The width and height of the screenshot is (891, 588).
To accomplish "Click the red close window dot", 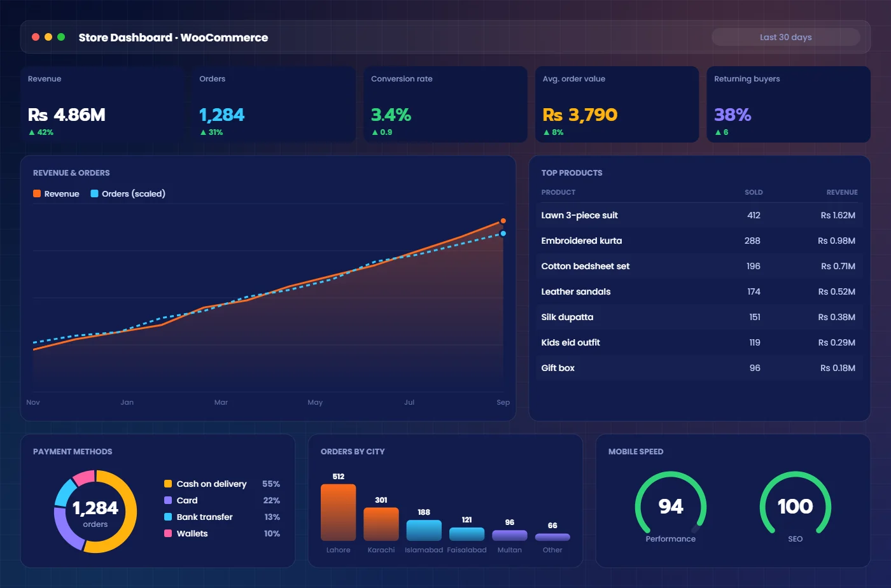I will pyautogui.click(x=36, y=37).
